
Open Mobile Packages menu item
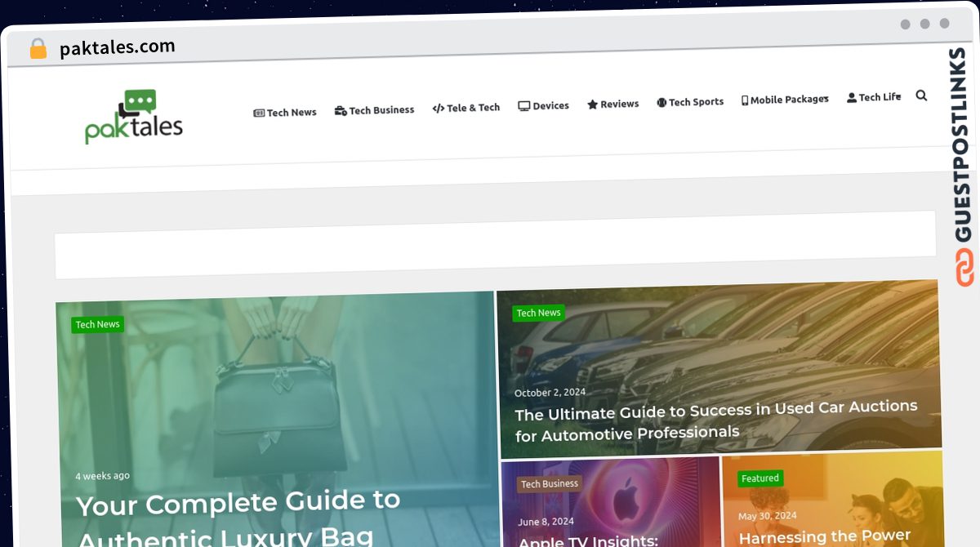(786, 100)
